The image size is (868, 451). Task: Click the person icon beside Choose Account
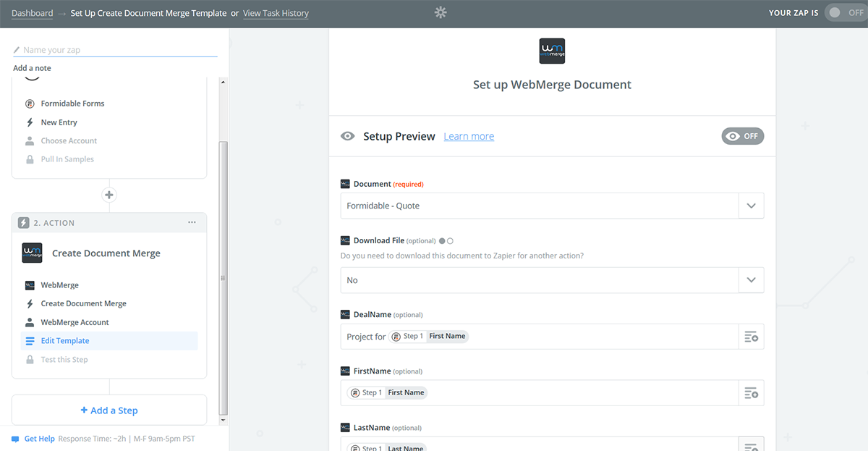[30, 140]
